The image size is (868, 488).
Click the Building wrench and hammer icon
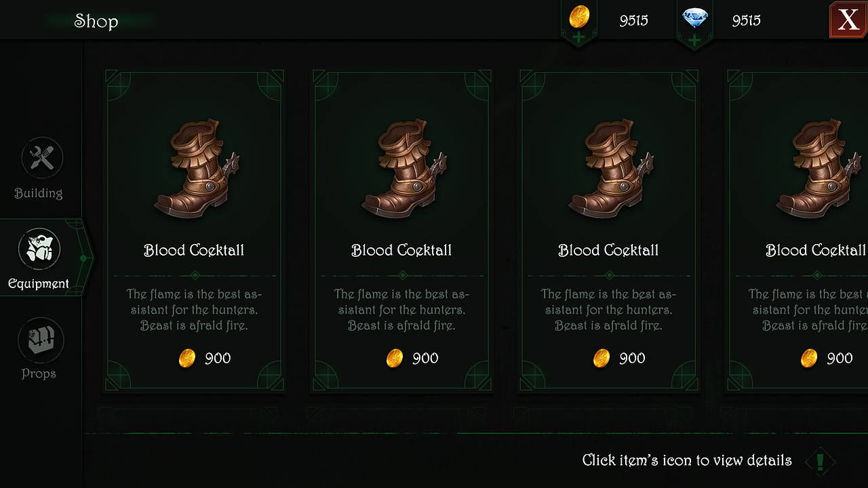42,158
